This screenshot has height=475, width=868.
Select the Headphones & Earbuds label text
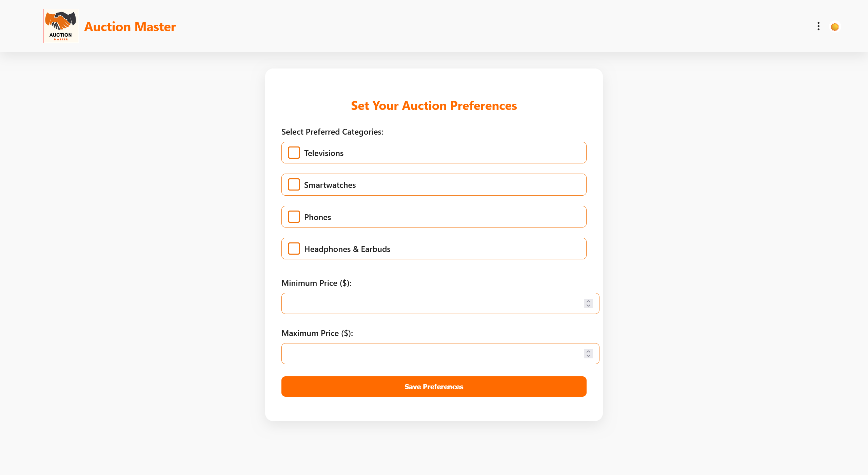pos(347,249)
